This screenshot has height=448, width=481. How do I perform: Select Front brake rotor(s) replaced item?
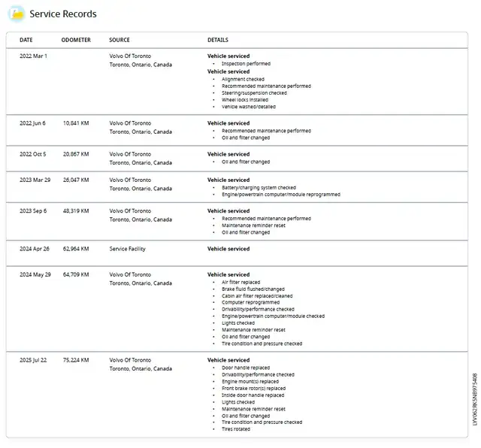coord(253,389)
